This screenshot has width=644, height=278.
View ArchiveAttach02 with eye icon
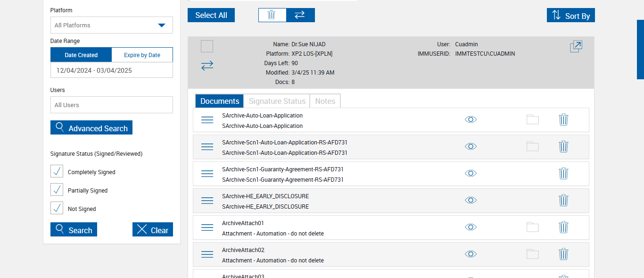(471, 254)
